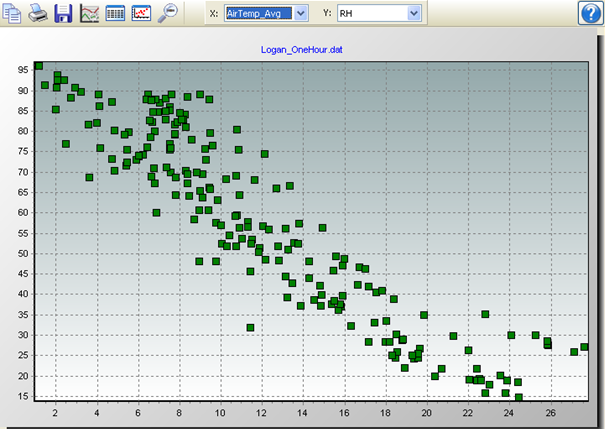
Task: Click the 10 label on X axis
Action: [x=220, y=413]
